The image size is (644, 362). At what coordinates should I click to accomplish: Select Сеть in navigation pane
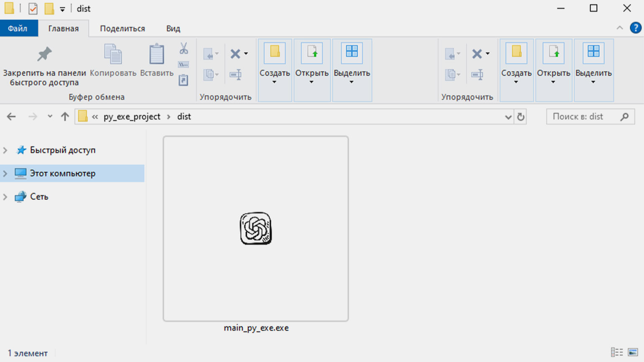39,197
